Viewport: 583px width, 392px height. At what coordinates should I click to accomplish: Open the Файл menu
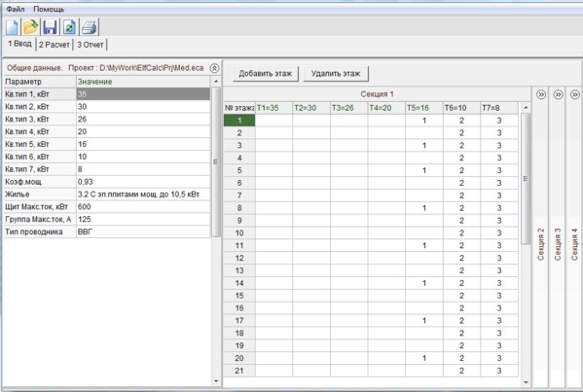point(16,9)
